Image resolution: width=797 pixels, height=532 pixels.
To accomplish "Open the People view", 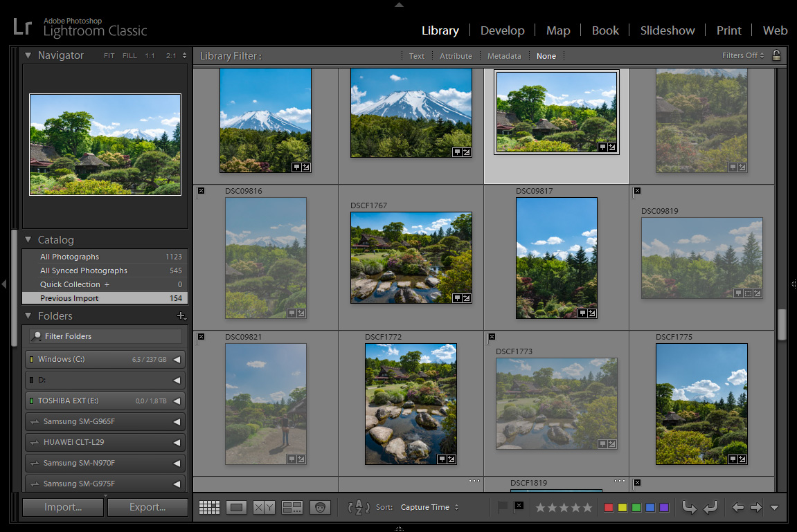I will [x=321, y=507].
